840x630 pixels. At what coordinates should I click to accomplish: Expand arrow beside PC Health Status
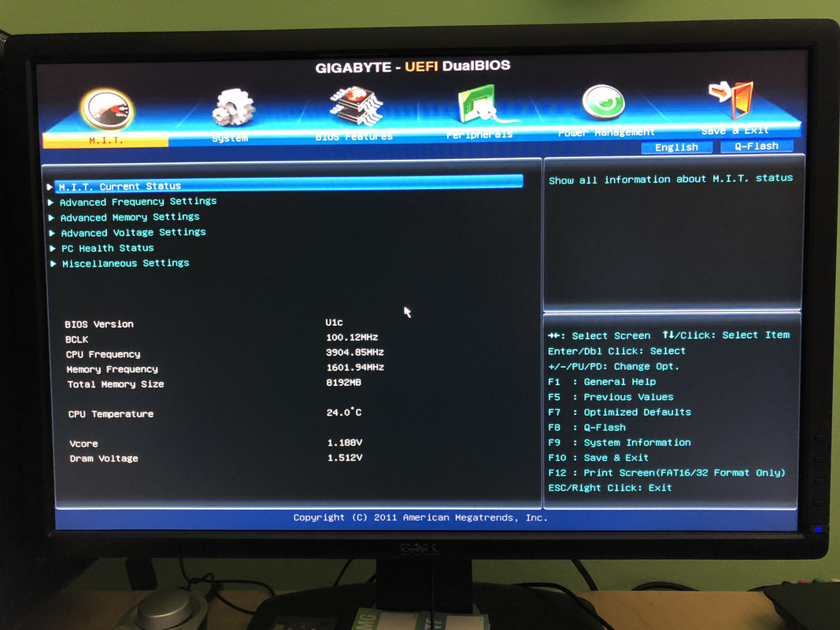click(53, 249)
